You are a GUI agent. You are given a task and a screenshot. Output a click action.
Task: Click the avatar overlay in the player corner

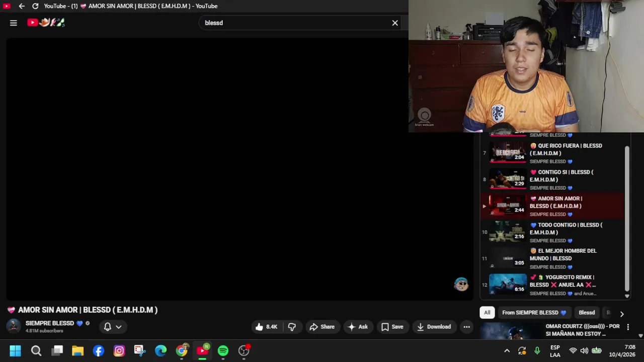tap(461, 284)
